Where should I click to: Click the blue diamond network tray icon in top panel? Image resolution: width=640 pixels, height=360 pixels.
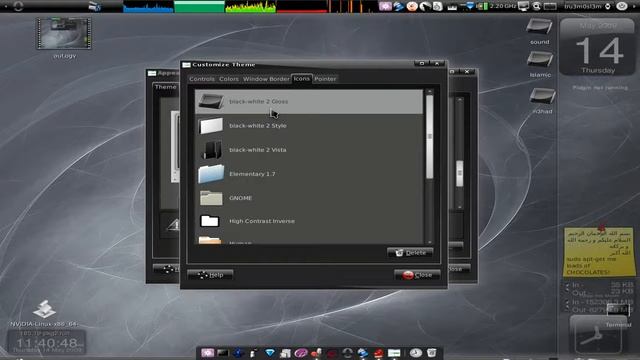[x=470, y=6]
